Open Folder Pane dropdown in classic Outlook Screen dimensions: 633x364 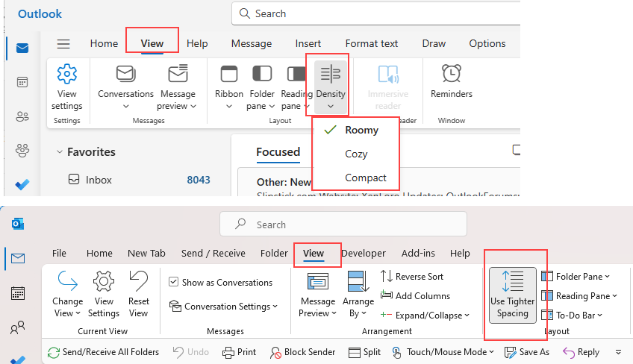(x=576, y=277)
